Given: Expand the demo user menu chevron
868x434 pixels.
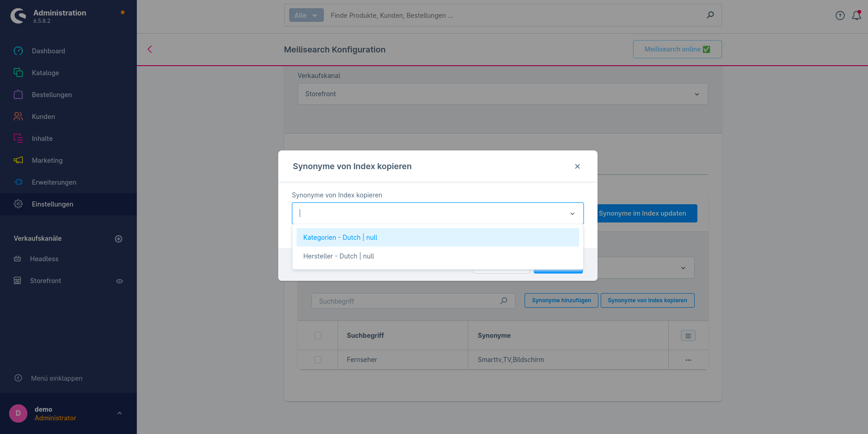Looking at the screenshot, I should pyautogui.click(x=120, y=413).
